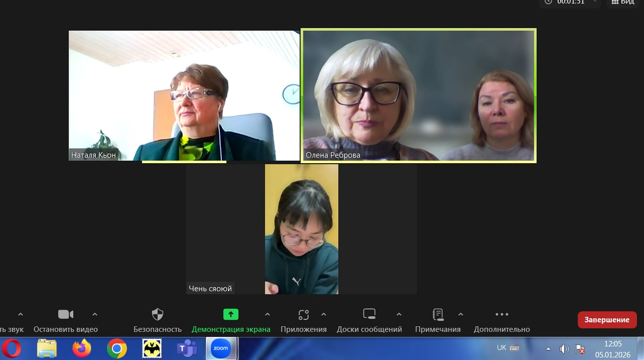Open the Вид view menu

(x=622, y=3)
